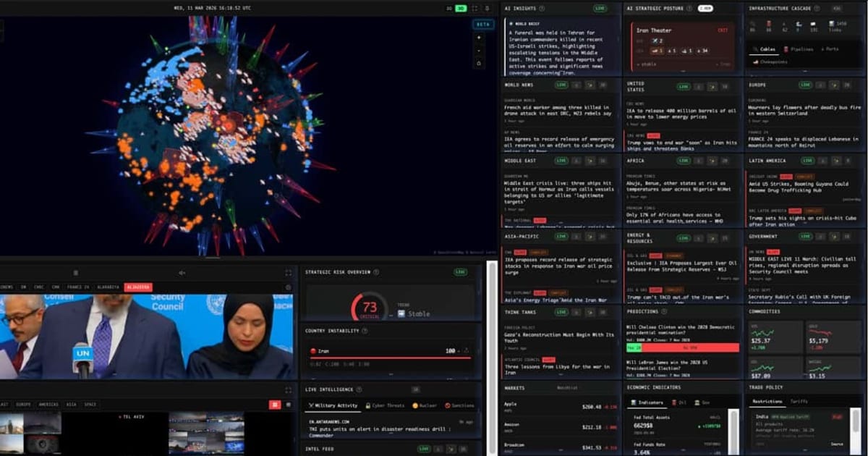Open 'French aid worker among three killed' headline
The image size is (868, 456).
click(x=558, y=110)
